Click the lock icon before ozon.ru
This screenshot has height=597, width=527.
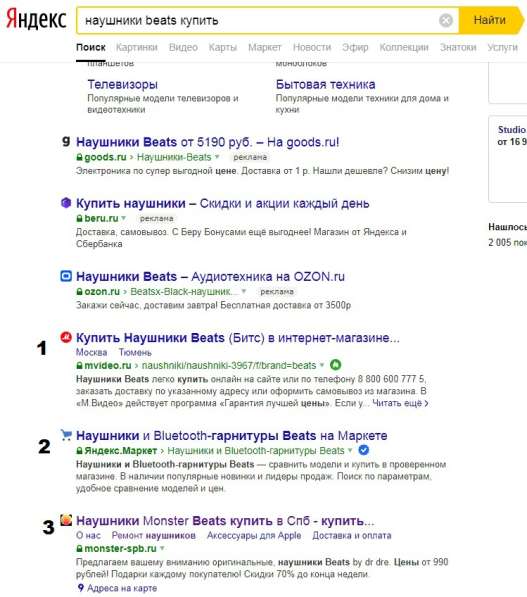[79, 292]
